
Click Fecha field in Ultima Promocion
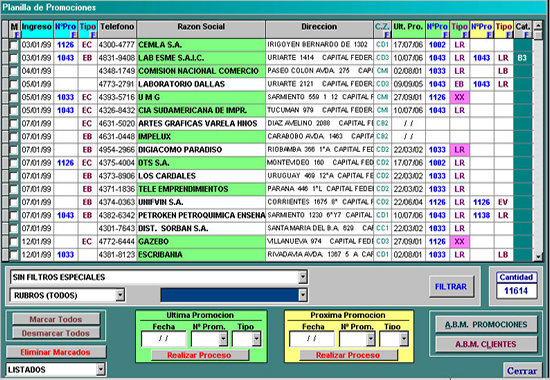(x=163, y=339)
